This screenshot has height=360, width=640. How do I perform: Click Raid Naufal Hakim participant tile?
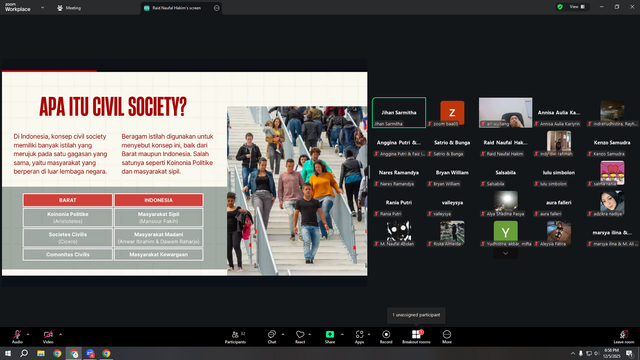(505, 143)
